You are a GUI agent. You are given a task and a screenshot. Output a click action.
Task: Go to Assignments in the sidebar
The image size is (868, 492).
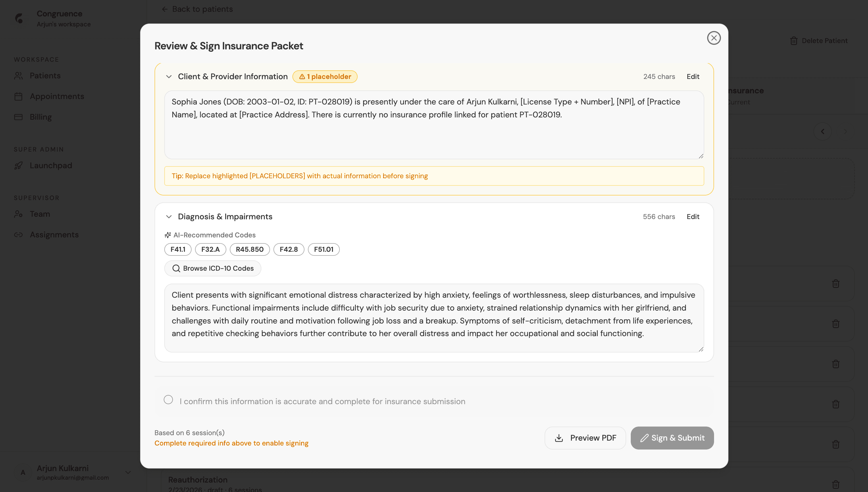coord(54,235)
